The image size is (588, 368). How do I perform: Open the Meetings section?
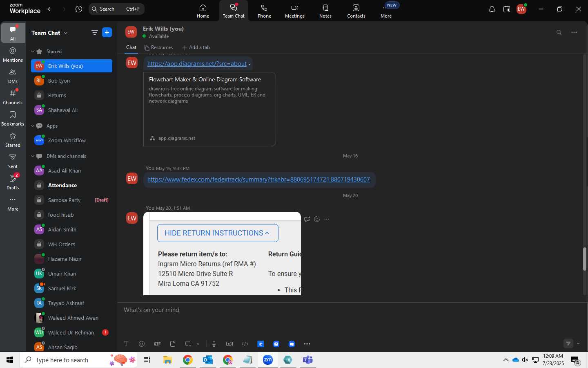point(295,11)
